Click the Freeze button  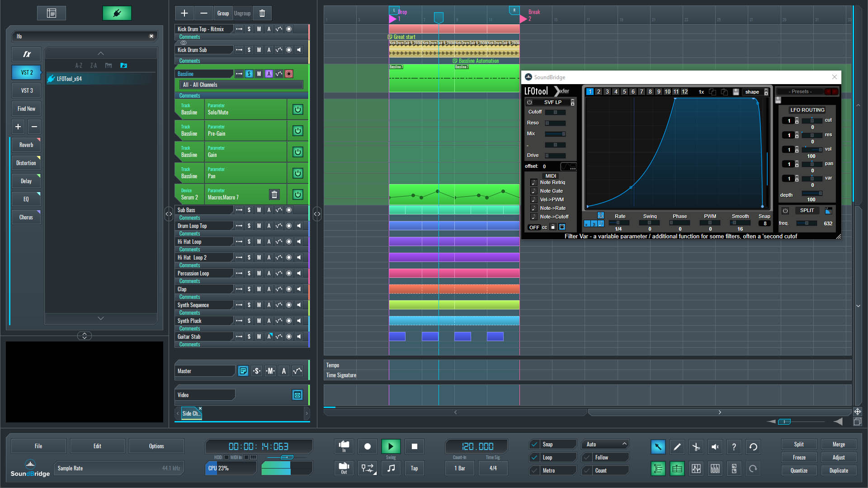[x=799, y=457]
